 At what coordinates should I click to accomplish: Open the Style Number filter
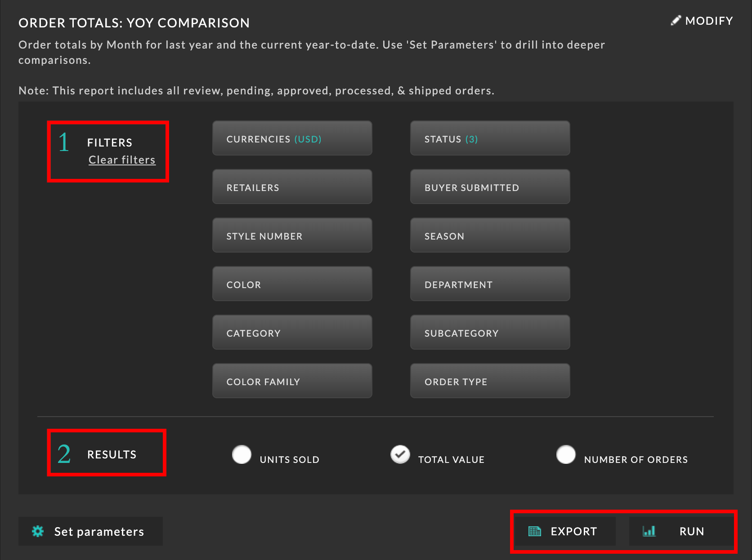pyautogui.click(x=292, y=235)
